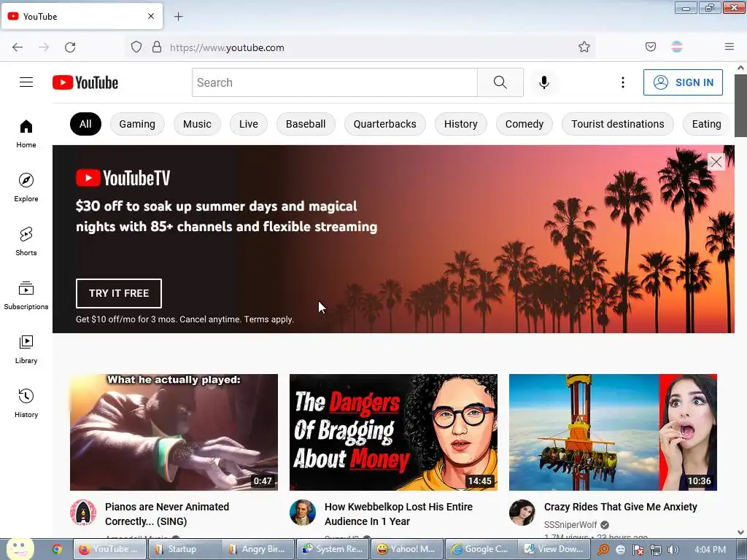Viewport: 747px width, 560px height.
Task: Start voice search with the microphone icon
Action: pos(544,82)
